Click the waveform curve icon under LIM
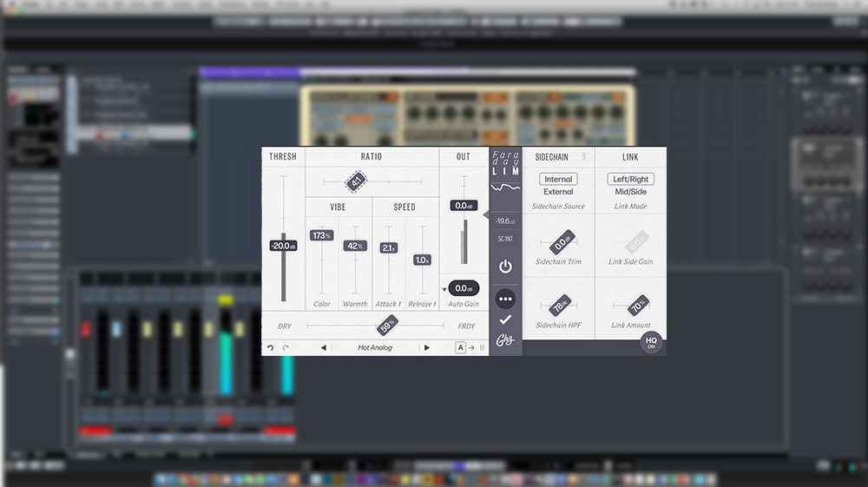 505,188
